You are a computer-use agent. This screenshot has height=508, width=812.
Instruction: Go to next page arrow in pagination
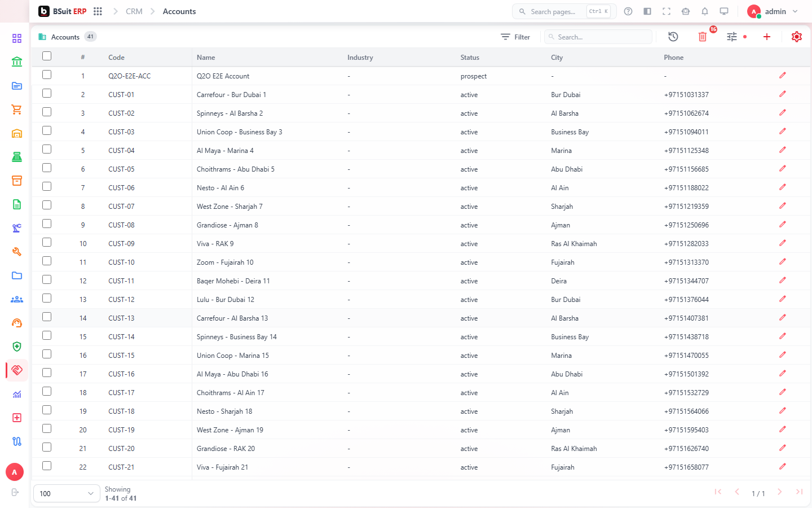780,492
